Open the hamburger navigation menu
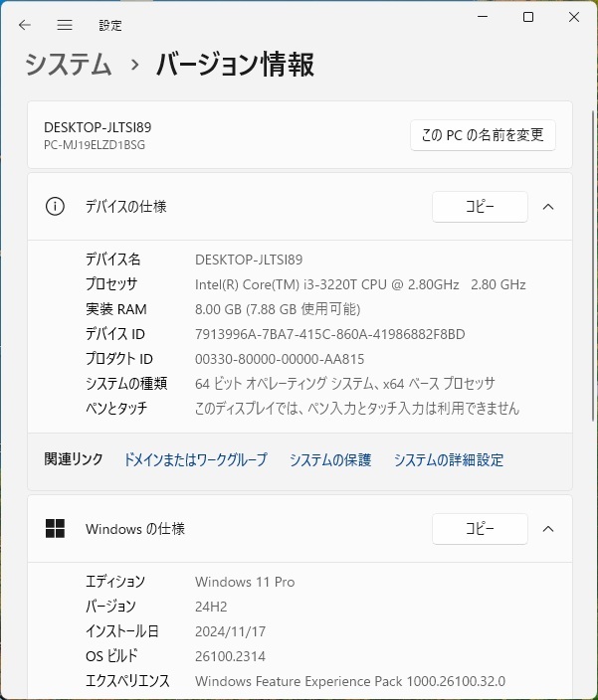The height and width of the screenshot is (700, 598). [x=65, y=25]
